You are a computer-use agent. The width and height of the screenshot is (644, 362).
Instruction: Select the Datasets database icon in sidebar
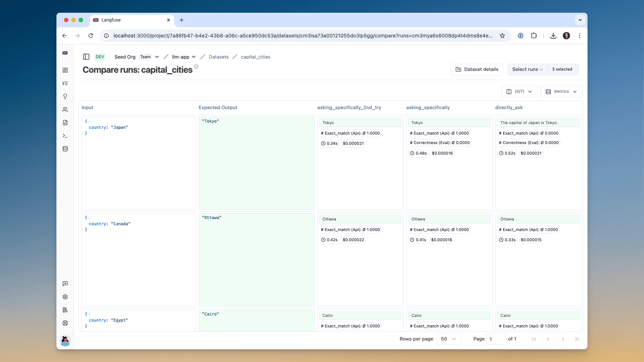click(x=65, y=149)
